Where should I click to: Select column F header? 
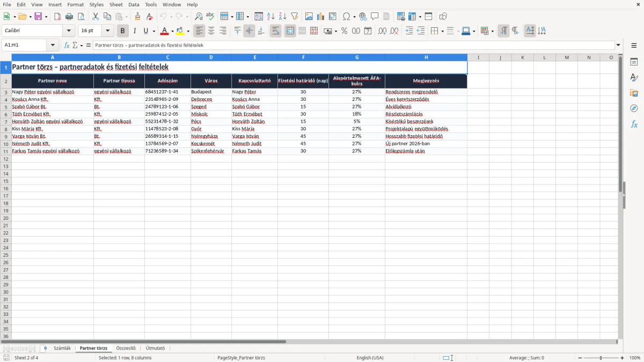pyautogui.click(x=303, y=57)
